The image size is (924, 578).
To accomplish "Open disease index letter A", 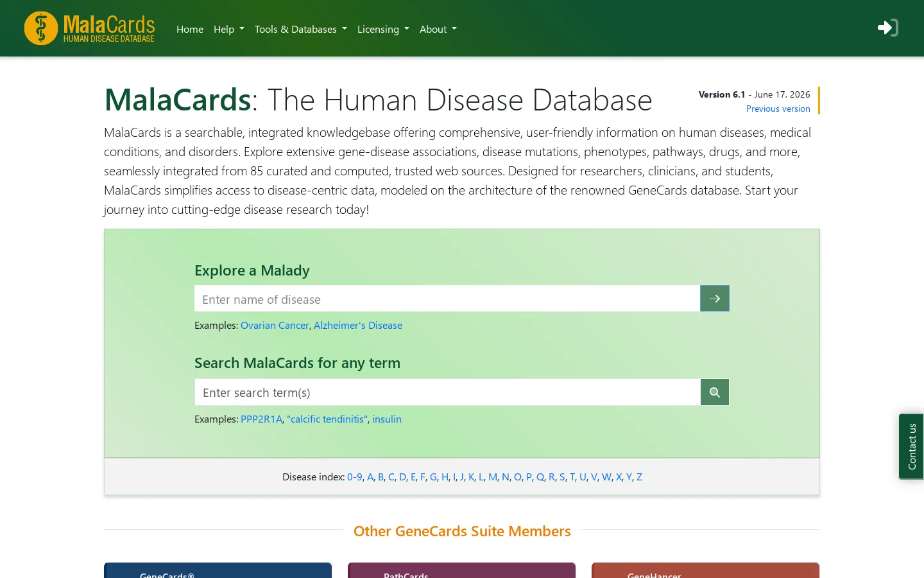I will point(370,477).
